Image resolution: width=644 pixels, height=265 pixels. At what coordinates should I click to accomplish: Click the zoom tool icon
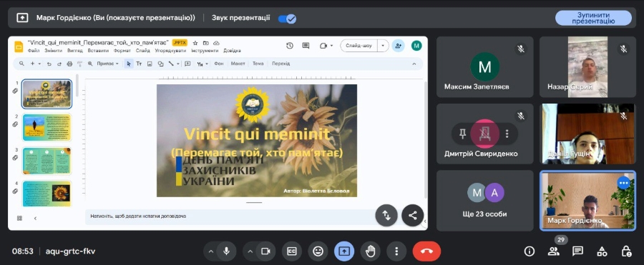point(90,64)
